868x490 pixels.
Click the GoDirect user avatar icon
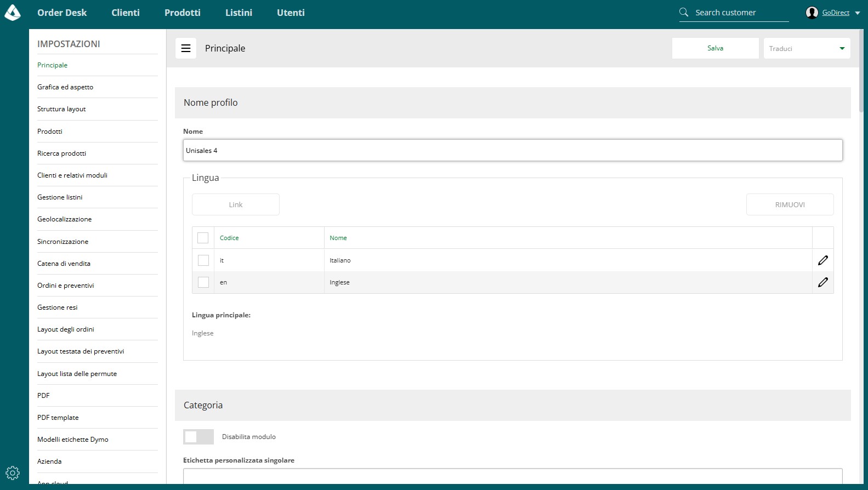point(812,13)
